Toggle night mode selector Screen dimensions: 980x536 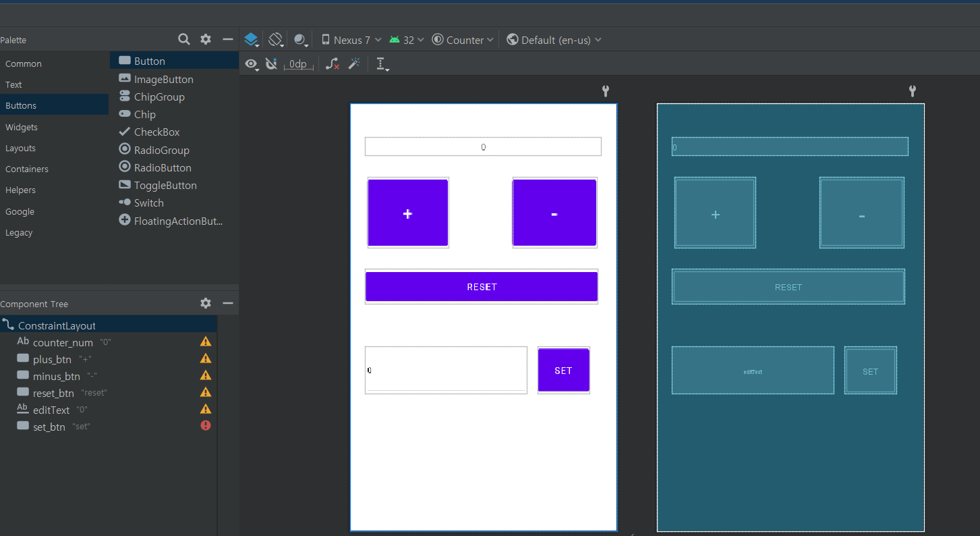(301, 40)
